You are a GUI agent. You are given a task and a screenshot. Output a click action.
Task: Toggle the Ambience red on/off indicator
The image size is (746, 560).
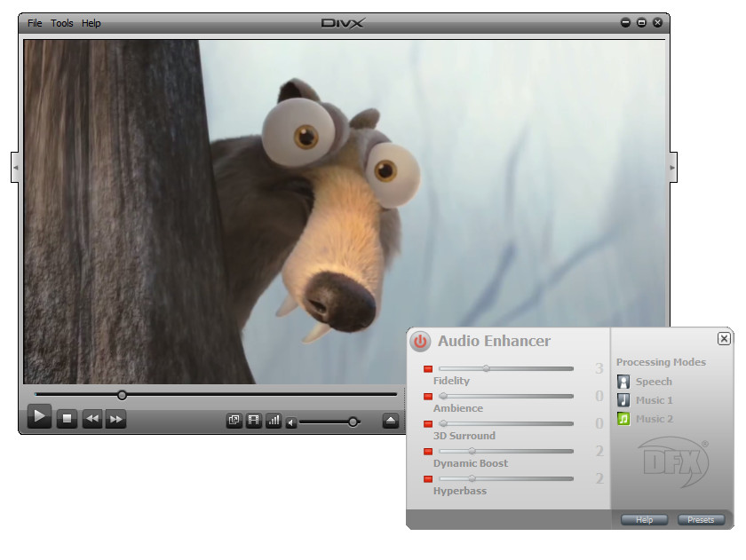(x=428, y=397)
